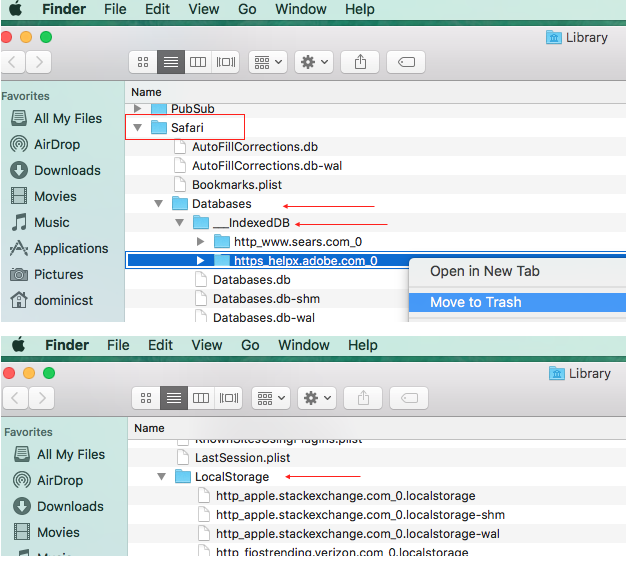Open the Arrange dropdown in the top Finder toolbar
Viewport: 626px width, 567px height.
click(x=268, y=62)
